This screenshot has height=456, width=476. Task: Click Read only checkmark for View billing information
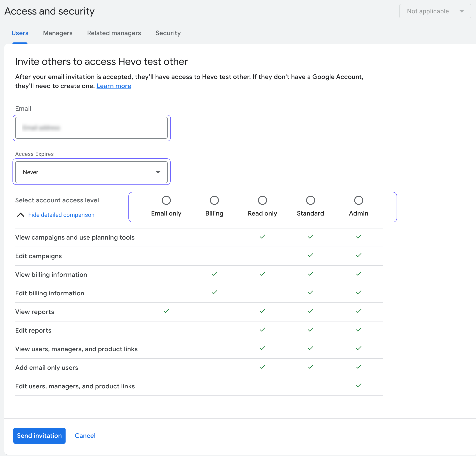pyautogui.click(x=262, y=274)
